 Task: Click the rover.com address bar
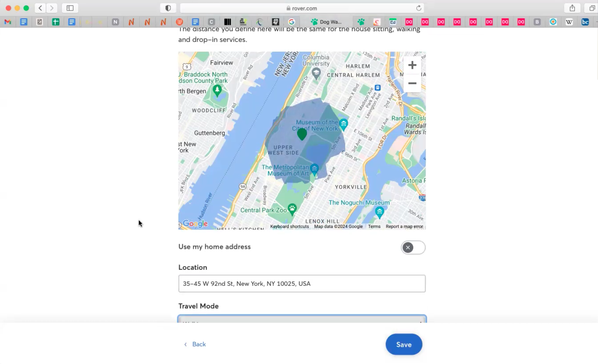(302, 8)
